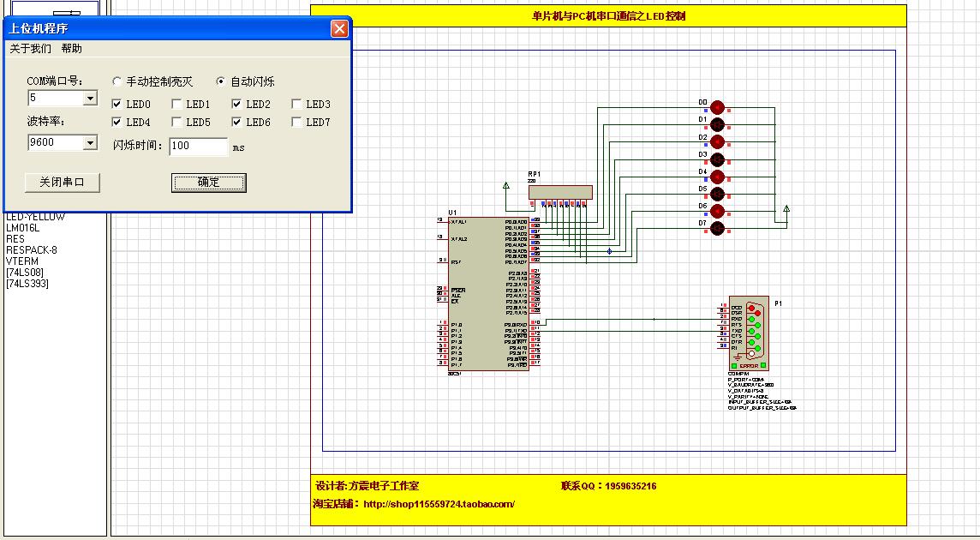This screenshot has height=540, width=980.
Task: Expand the 波特率 baud rate dropdown
Action: tap(90, 142)
